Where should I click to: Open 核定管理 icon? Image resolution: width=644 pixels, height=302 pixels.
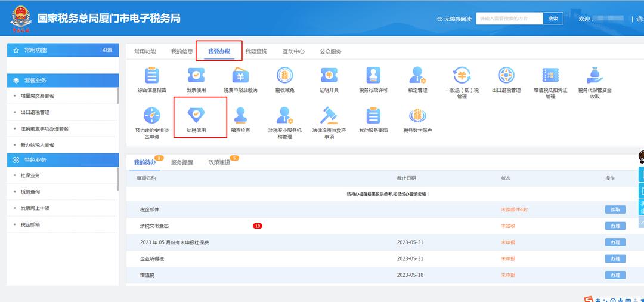pos(417,76)
